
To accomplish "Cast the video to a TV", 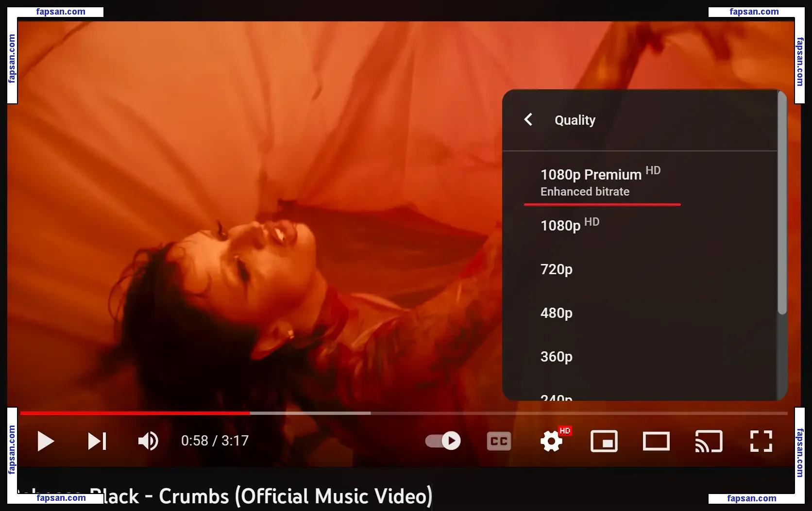I will tap(709, 441).
